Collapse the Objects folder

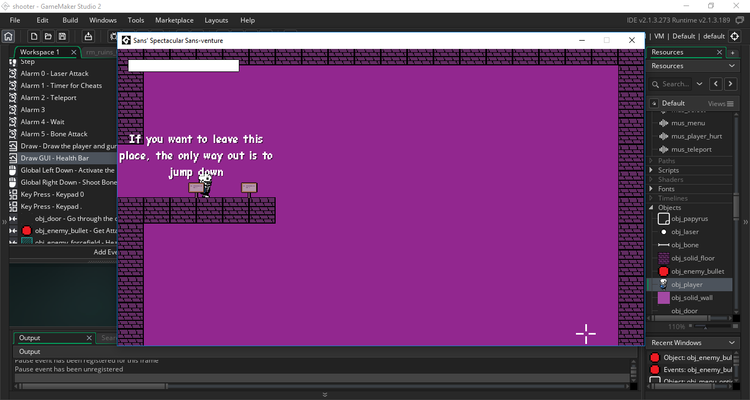click(651, 208)
